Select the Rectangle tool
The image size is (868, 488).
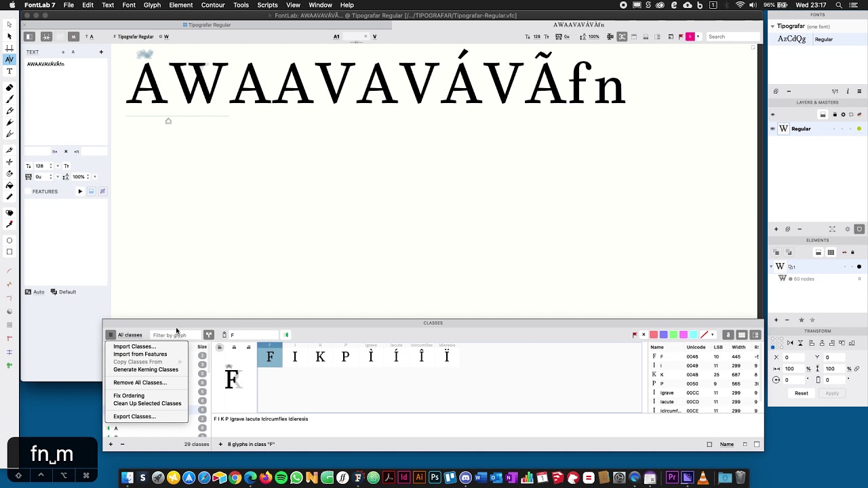point(9,251)
